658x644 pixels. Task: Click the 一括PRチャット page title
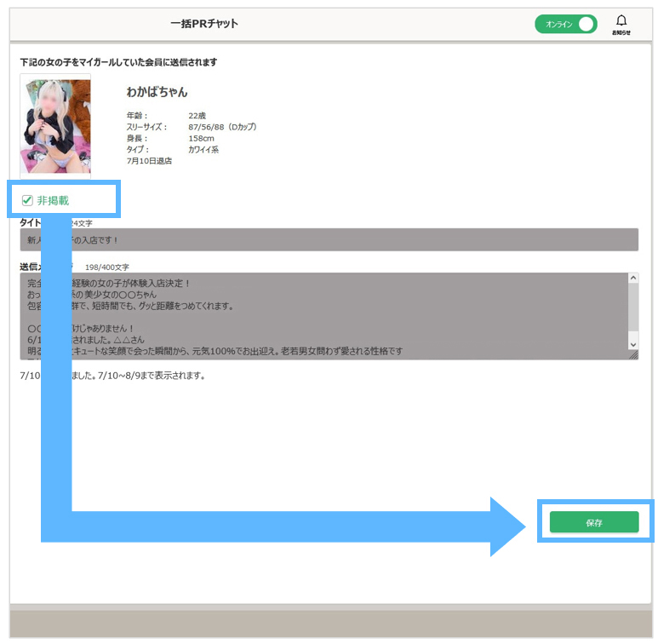(204, 24)
